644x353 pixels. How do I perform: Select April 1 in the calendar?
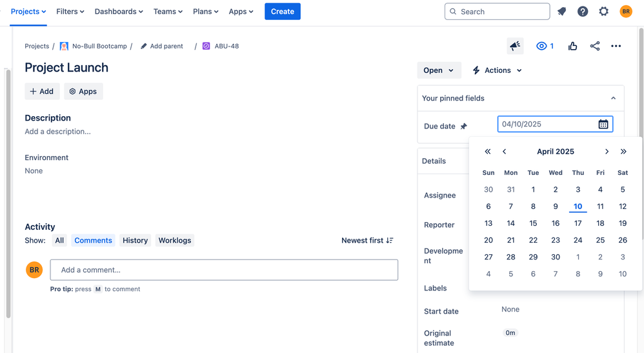[533, 190]
